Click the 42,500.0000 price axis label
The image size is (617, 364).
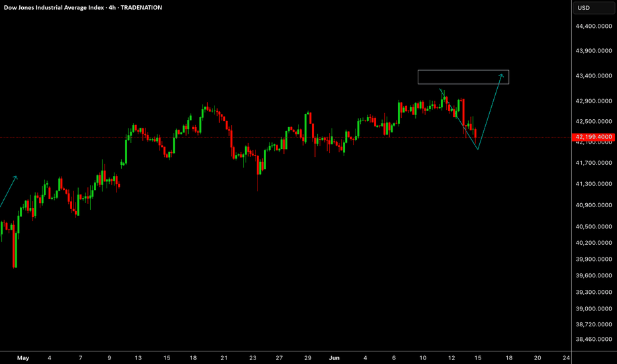(x=593, y=122)
